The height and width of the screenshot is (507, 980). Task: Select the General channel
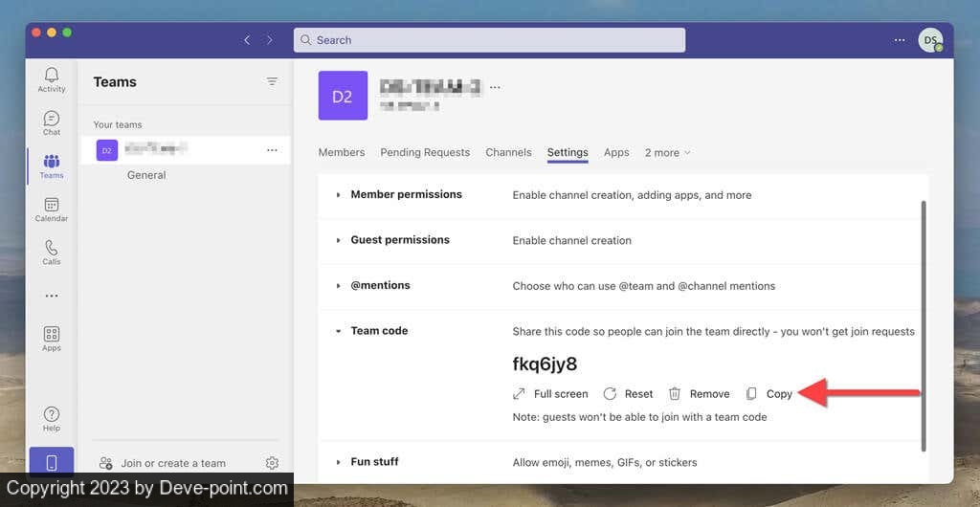pyautogui.click(x=146, y=176)
